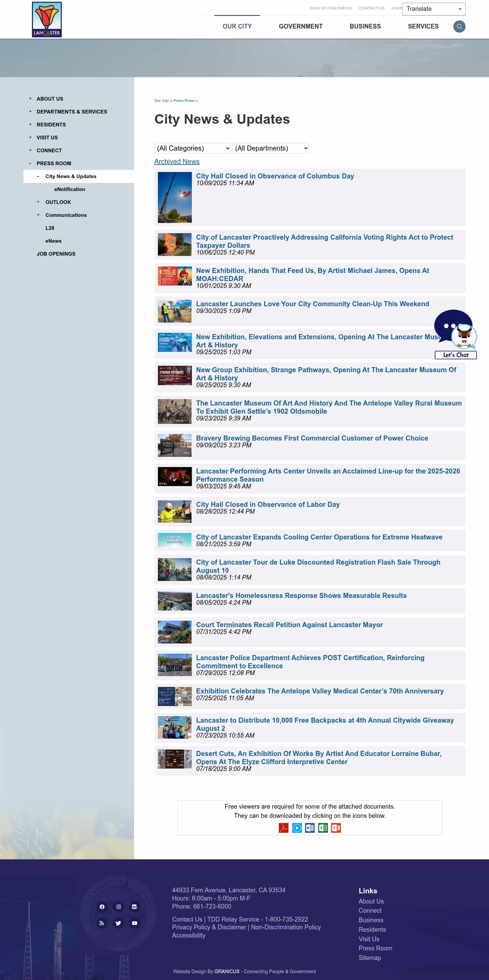
Task: Open the BUSINESS main menu
Action: click(365, 26)
